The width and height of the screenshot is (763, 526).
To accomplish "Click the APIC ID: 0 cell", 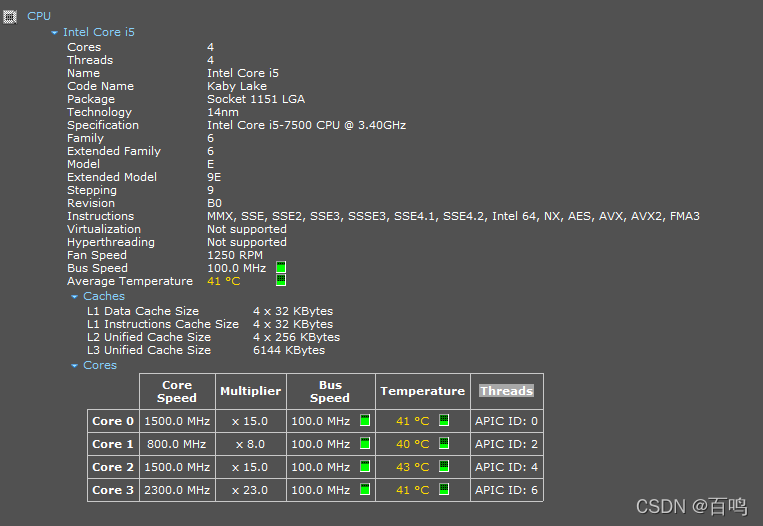I will (507, 421).
